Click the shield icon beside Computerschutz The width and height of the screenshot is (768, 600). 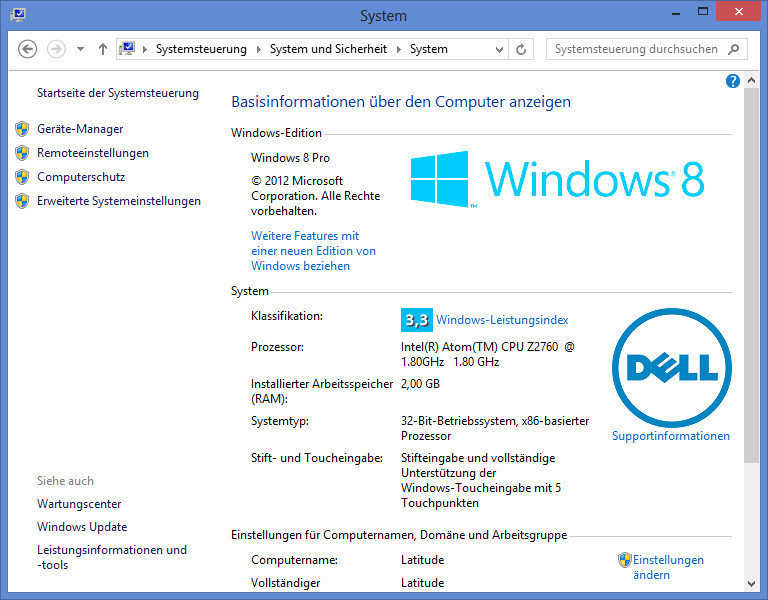point(22,177)
